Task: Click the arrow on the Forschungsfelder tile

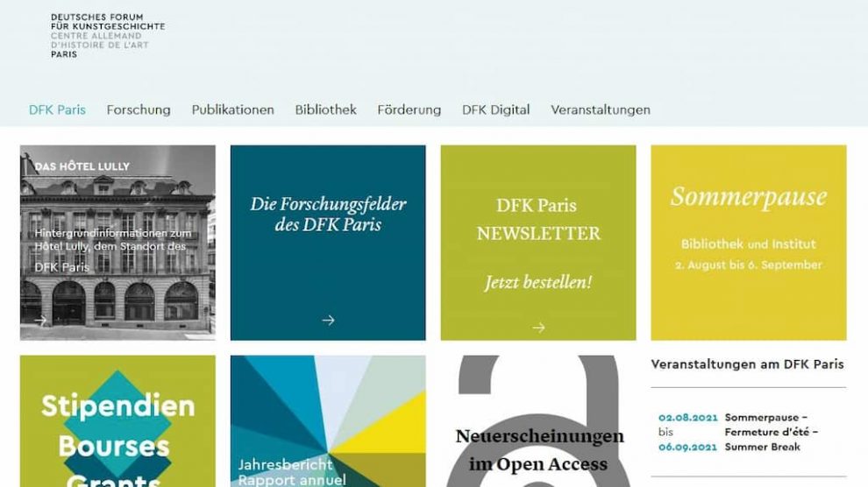Action: click(x=328, y=320)
